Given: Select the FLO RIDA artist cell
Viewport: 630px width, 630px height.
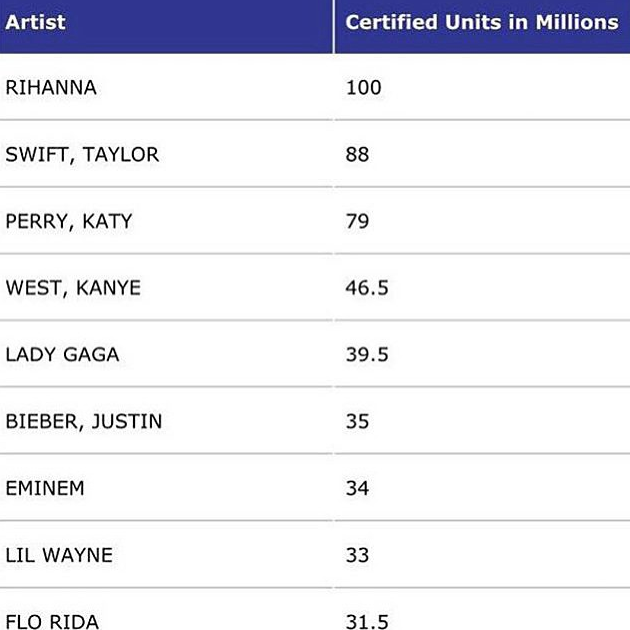Looking at the screenshot, I should pos(52,621).
